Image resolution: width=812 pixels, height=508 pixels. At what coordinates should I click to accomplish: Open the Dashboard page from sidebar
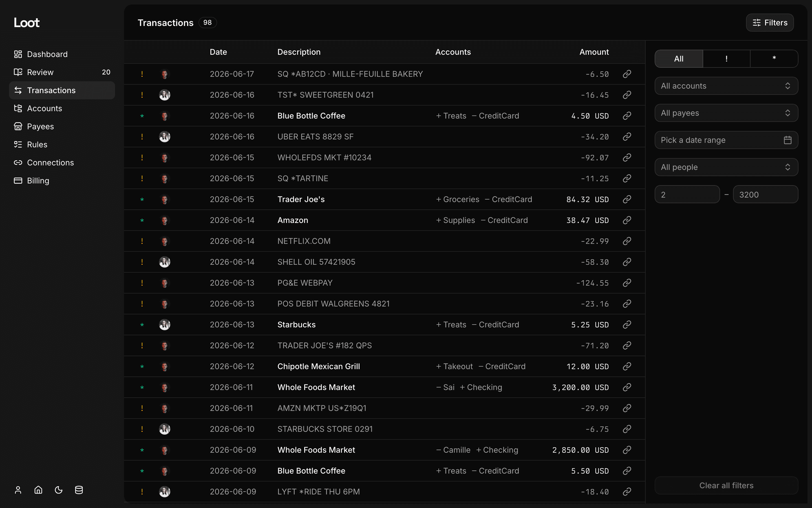tap(62, 54)
